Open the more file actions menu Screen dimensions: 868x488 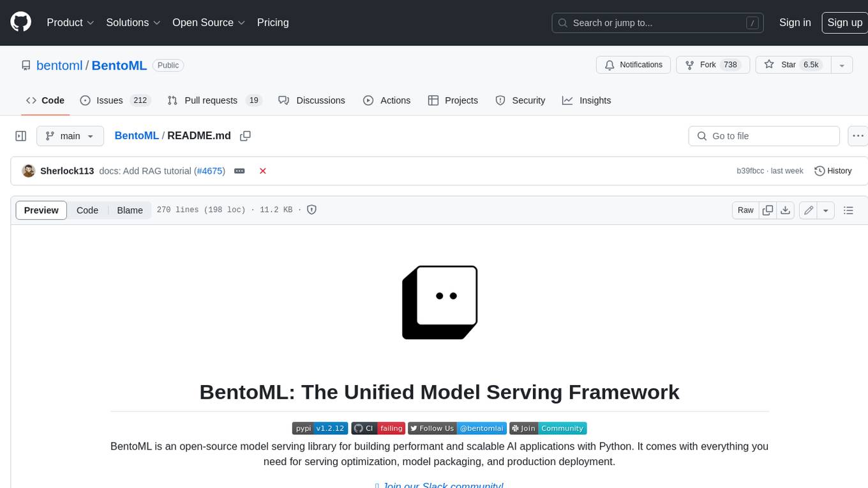(858, 136)
